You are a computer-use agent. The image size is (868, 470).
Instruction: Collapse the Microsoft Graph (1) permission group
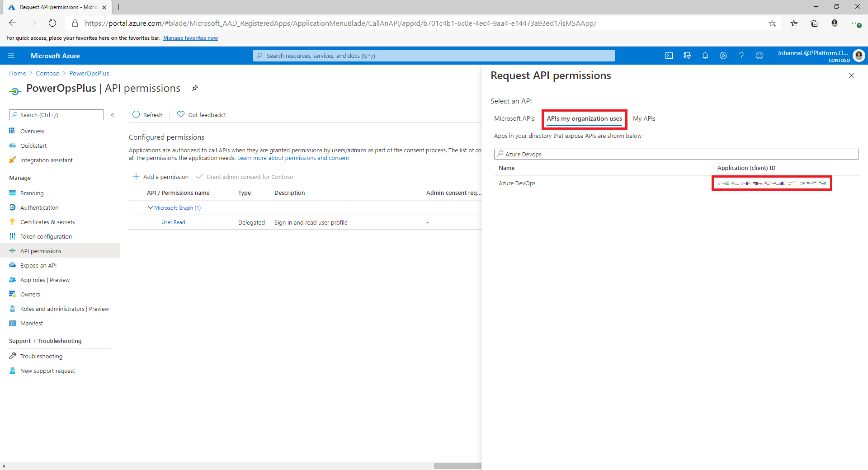(x=150, y=207)
